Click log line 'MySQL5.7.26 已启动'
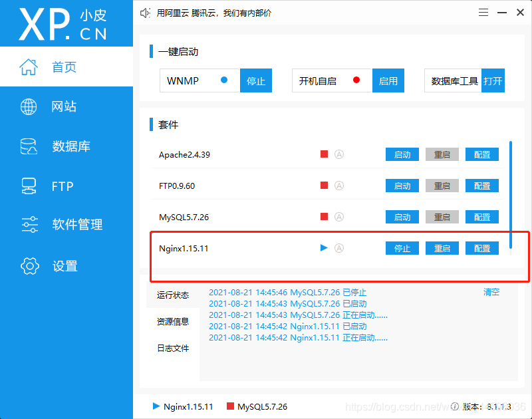Screen dimensions: 532x419 pyautogui.click(x=288, y=303)
